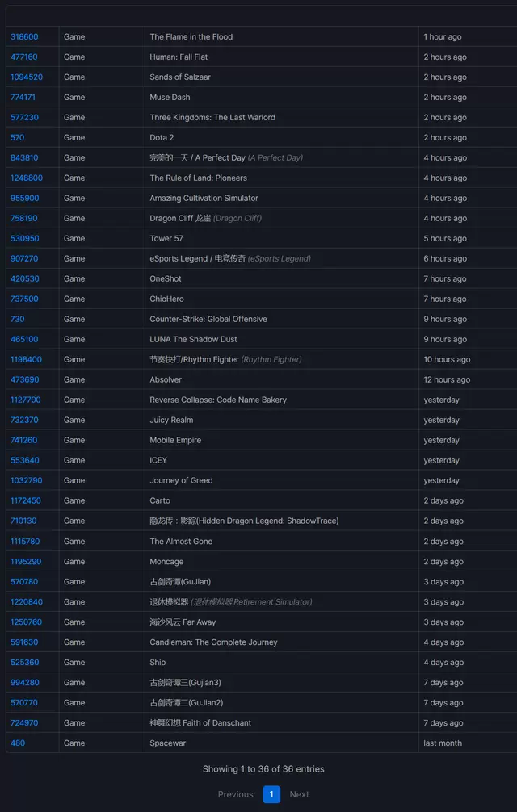
Task: Click the 477160 app ID link
Action: click(23, 57)
